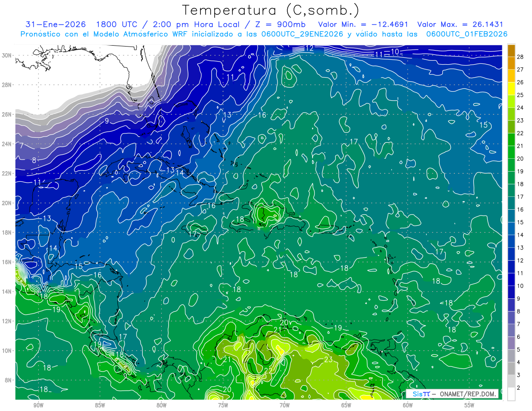Click the 24N latitude axis label
Screen dimensions: 532x411
(7, 144)
